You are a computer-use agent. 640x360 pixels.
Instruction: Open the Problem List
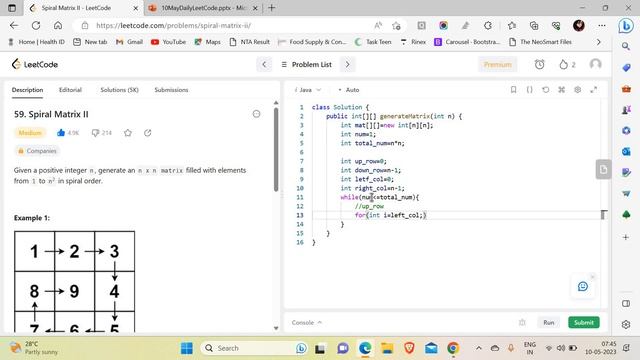(x=307, y=64)
